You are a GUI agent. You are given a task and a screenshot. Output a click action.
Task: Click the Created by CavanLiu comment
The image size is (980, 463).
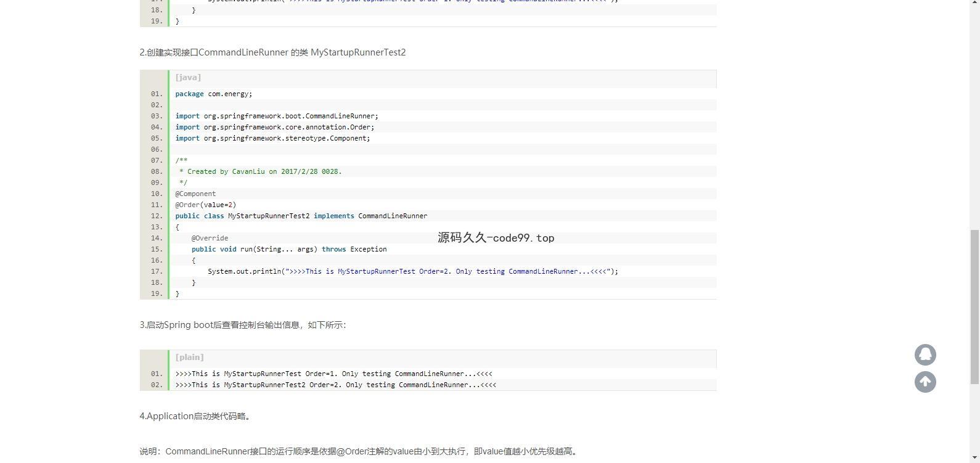(260, 171)
